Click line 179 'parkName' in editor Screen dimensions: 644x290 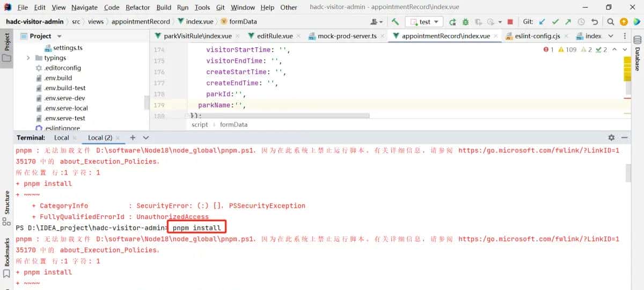(221, 105)
